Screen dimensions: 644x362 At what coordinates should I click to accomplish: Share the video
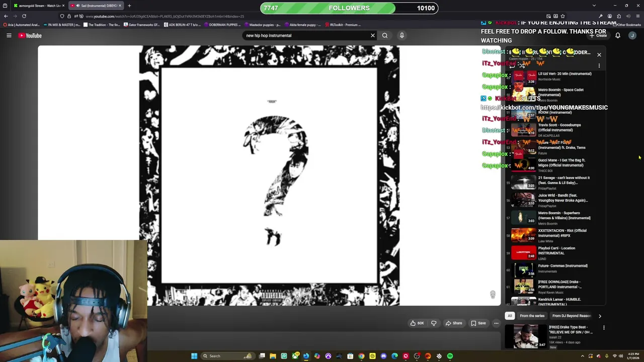[454, 323]
